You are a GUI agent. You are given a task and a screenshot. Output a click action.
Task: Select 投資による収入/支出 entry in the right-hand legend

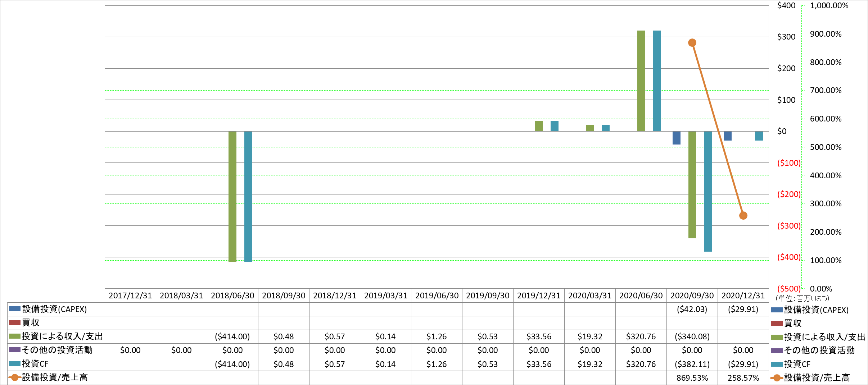coord(818,337)
